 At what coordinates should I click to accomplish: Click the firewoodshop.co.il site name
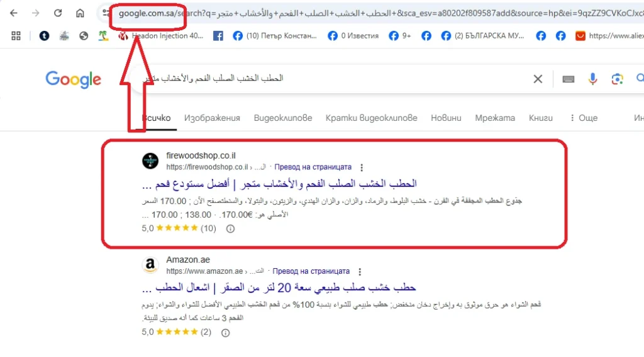201,156
